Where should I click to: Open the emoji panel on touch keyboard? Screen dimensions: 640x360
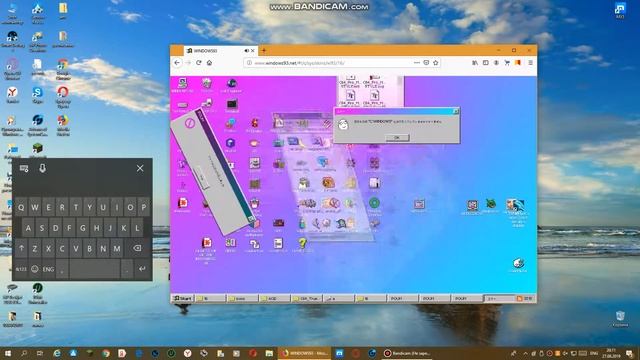pyautogui.click(x=35, y=269)
